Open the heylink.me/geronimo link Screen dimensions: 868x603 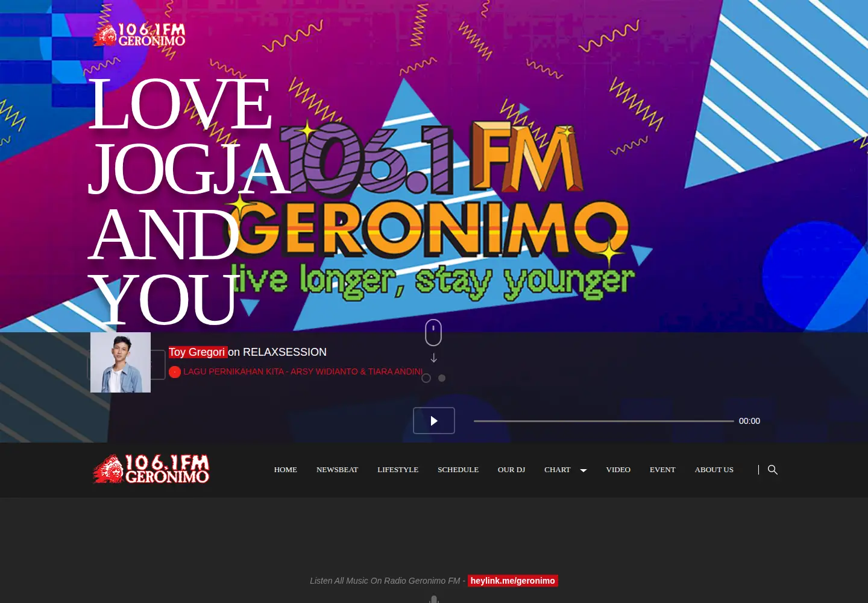tap(513, 581)
